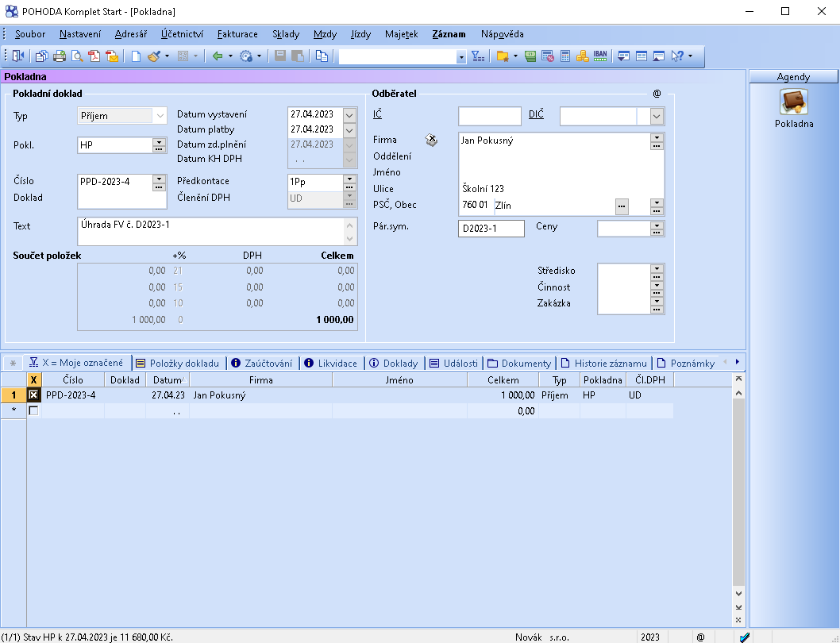Expand the DIČ dropdown arrow
The width and height of the screenshot is (840, 643).
[x=657, y=116]
